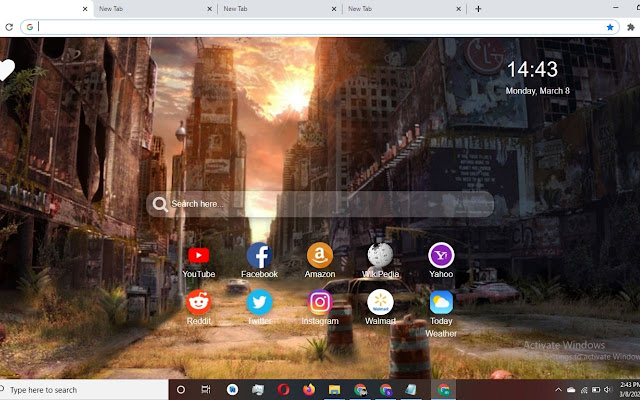Open the battery tray icon

pos(596,390)
